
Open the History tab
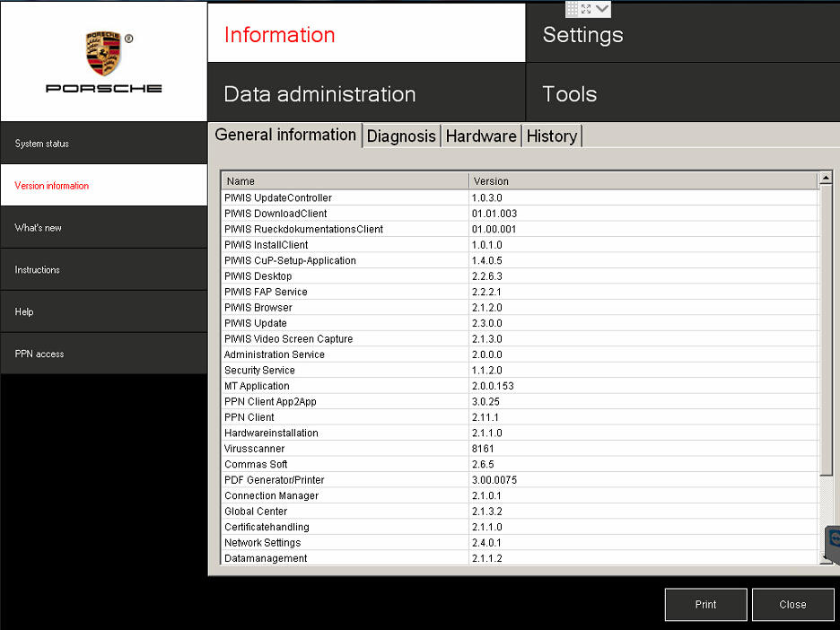pyautogui.click(x=552, y=136)
